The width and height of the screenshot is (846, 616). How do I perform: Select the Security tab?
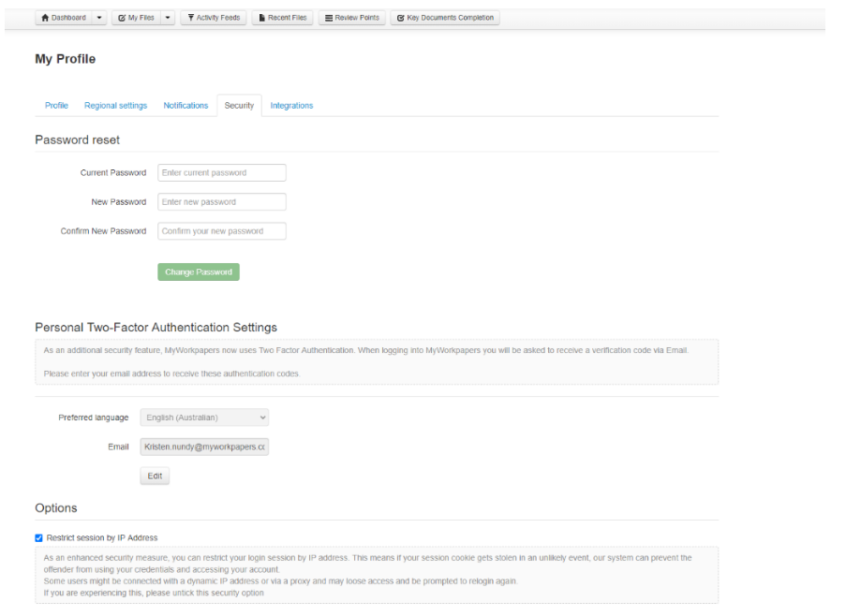pos(239,106)
